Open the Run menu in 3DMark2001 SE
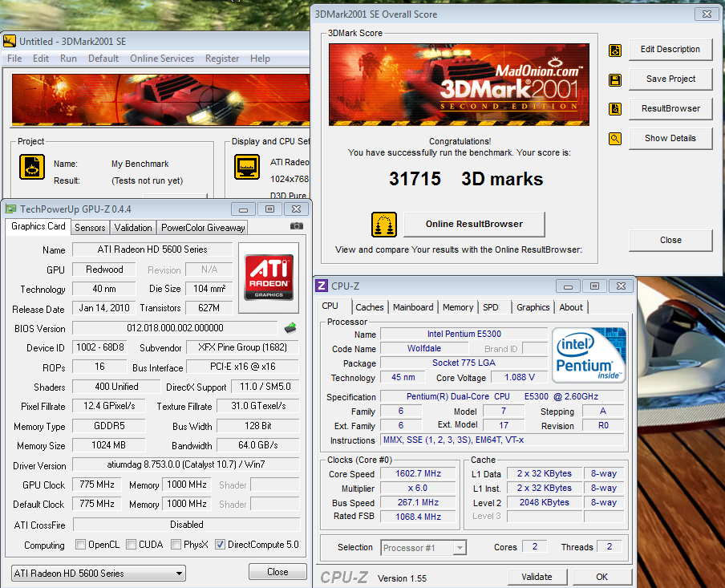Viewport: 725px width, 588px height. (x=68, y=59)
